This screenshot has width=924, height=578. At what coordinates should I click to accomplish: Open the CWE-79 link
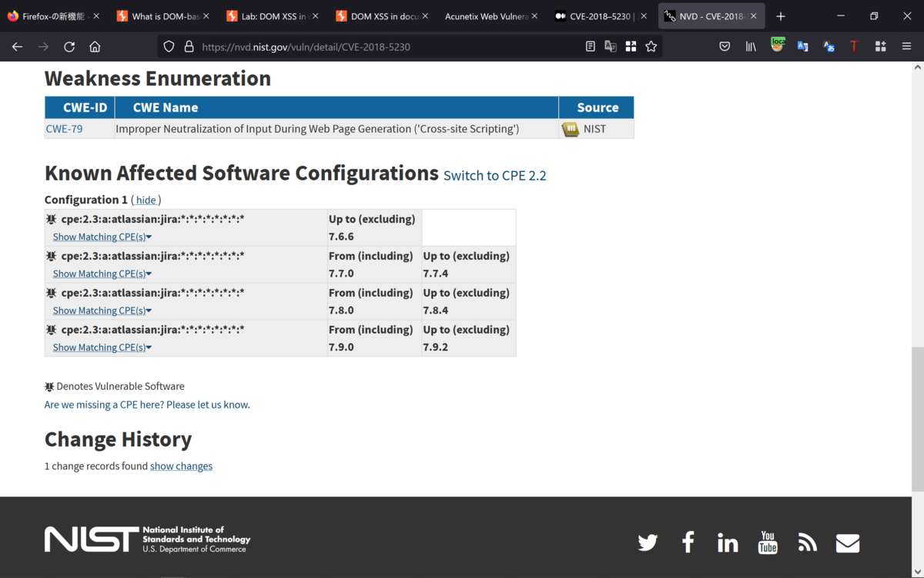(64, 129)
